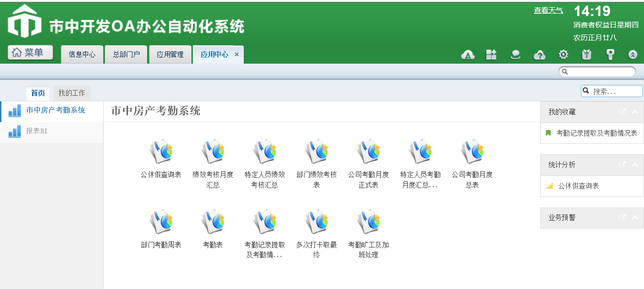Screen dimensions: 644x289
Task: Click the cloud question mark help icon
Action: (539, 55)
